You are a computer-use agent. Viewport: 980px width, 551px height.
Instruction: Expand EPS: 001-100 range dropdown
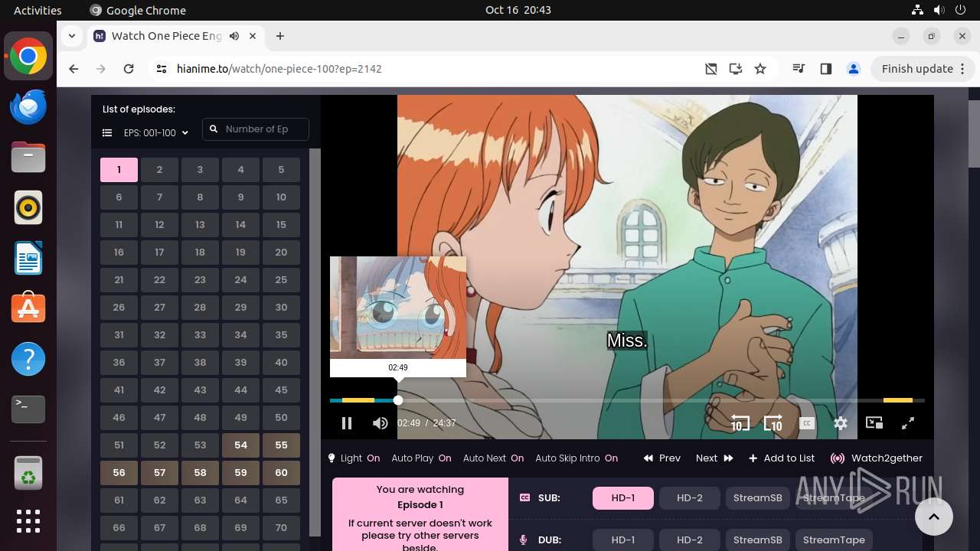[x=156, y=133]
